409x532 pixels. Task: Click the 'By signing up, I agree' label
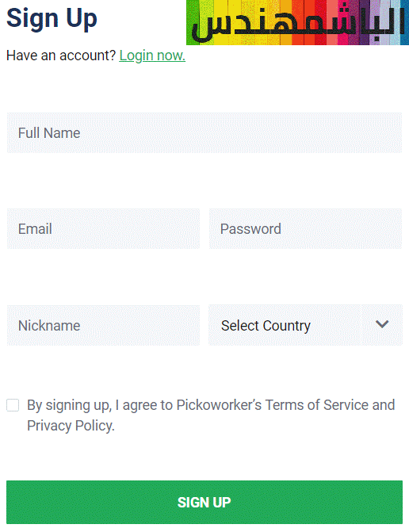pos(211,415)
